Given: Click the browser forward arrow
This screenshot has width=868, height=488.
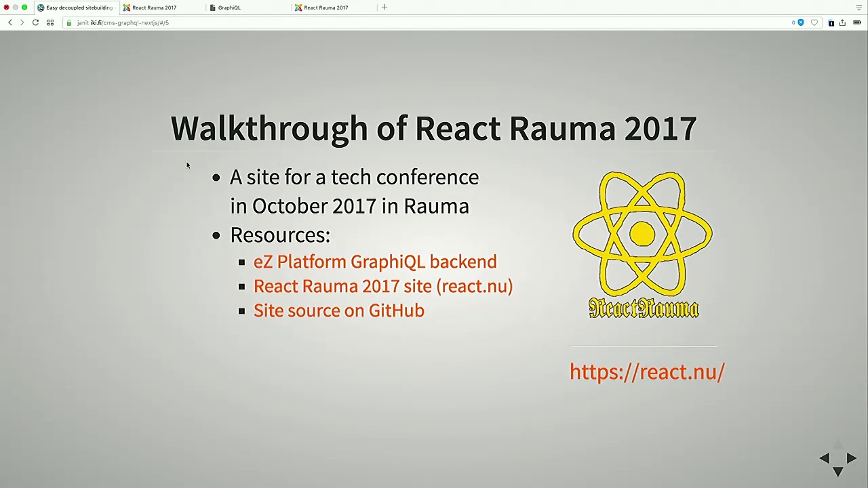Looking at the screenshot, I should [x=22, y=22].
